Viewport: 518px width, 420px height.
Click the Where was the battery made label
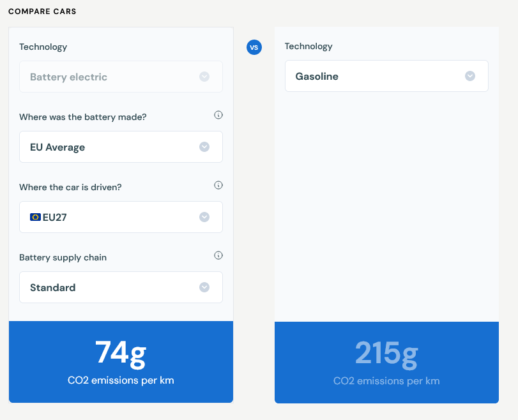click(x=83, y=117)
